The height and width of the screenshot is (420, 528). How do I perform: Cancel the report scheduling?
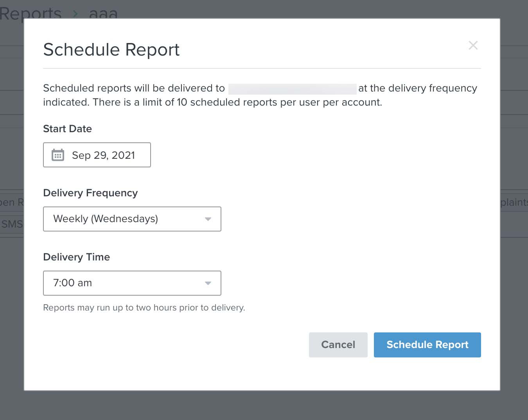(338, 345)
